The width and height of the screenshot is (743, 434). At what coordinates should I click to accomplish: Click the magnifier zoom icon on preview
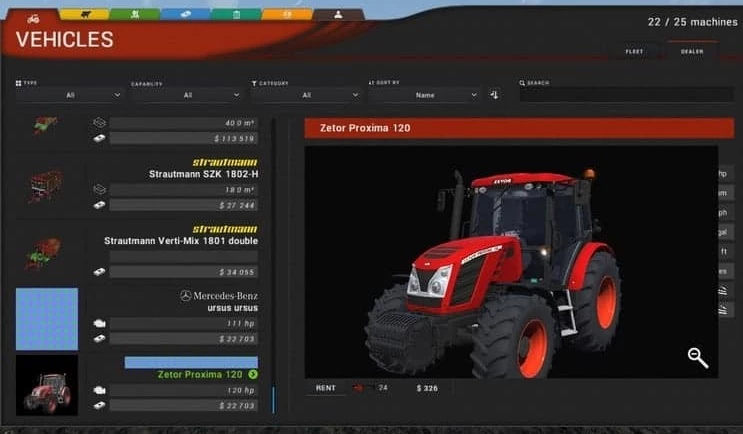[697, 357]
